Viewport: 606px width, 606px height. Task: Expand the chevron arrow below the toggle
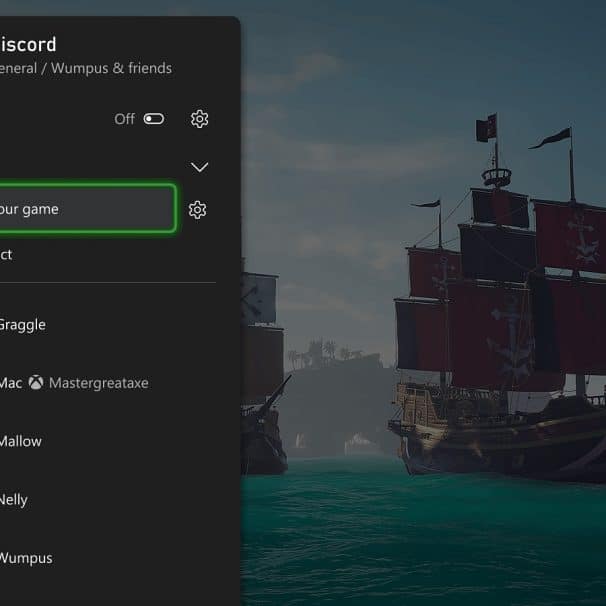coord(199,167)
